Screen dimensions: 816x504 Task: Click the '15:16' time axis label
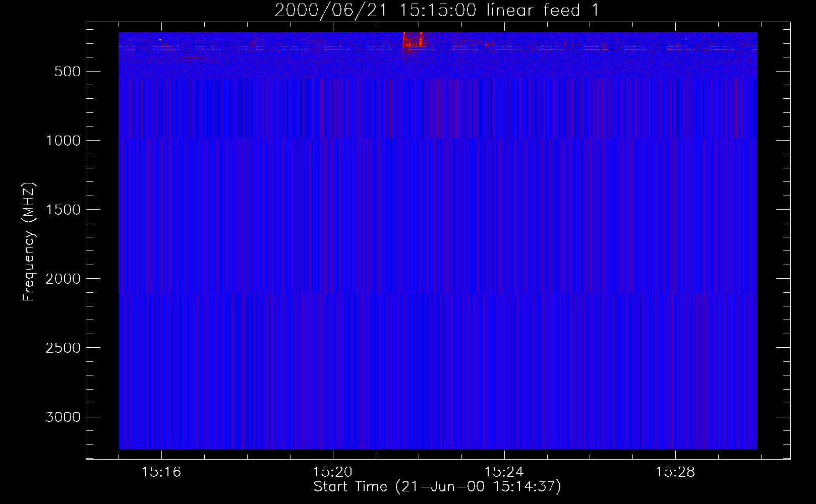tap(161, 472)
